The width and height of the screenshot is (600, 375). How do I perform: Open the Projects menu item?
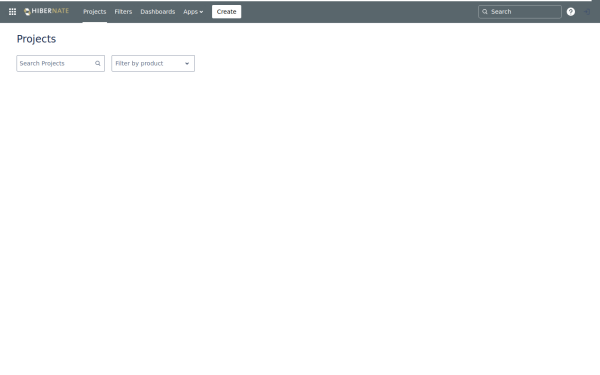tap(95, 12)
